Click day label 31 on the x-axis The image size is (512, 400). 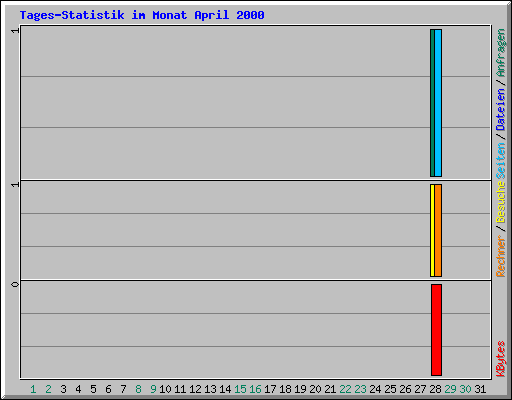(x=480, y=389)
